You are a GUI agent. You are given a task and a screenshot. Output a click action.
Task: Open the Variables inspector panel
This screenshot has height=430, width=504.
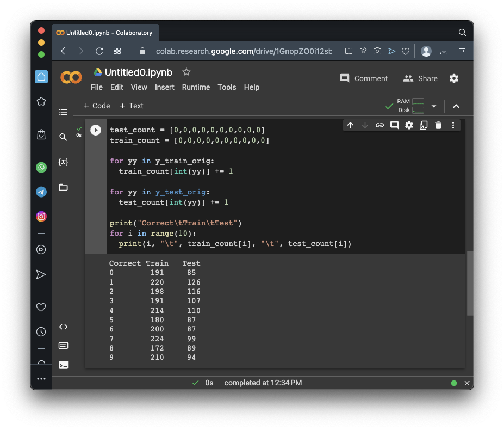tap(63, 162)
